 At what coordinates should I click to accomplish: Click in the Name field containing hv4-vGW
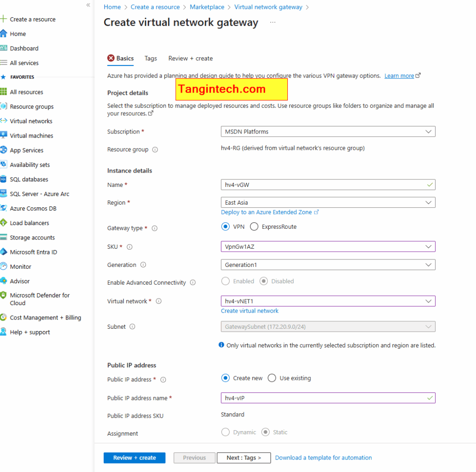pyautogui.click(x=328, y=185)
